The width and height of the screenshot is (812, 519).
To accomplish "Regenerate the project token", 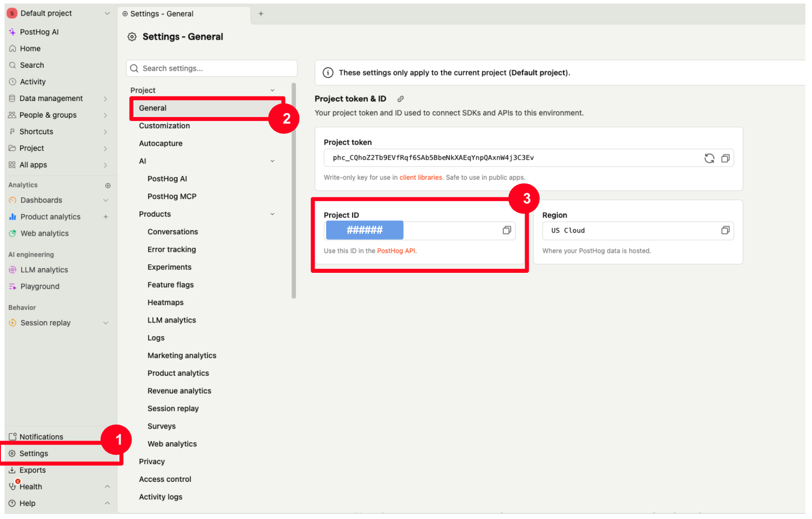I will click(x=709, y=158).
